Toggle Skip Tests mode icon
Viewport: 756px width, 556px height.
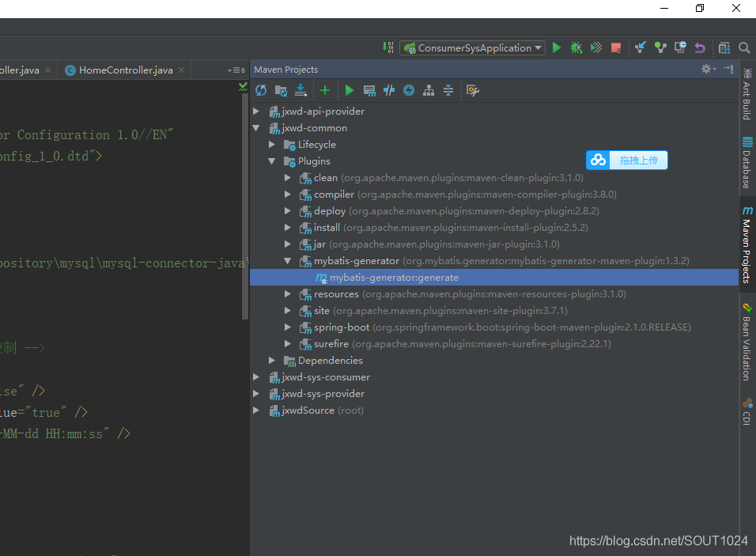[409, 90]
